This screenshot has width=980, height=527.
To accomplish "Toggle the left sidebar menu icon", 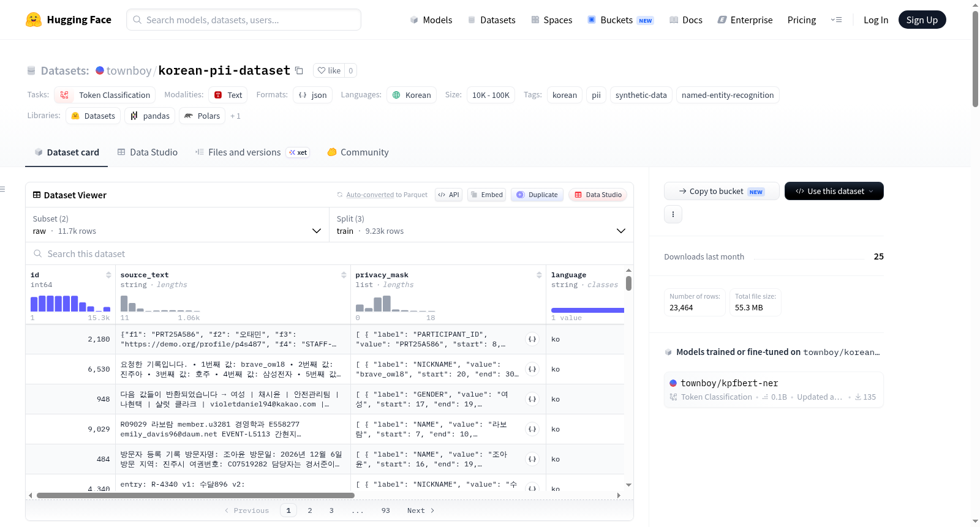I will (x=2, y=189).
